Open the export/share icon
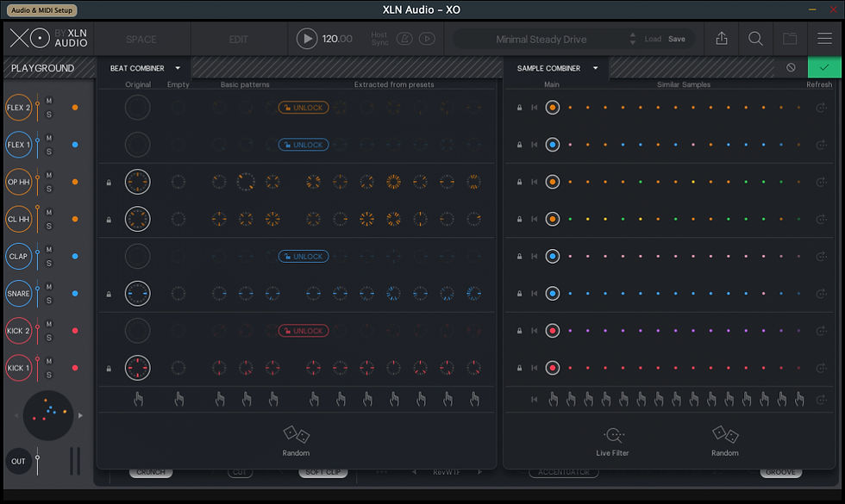Viewport: 845px width, 504px height. (x=722, y=39)
